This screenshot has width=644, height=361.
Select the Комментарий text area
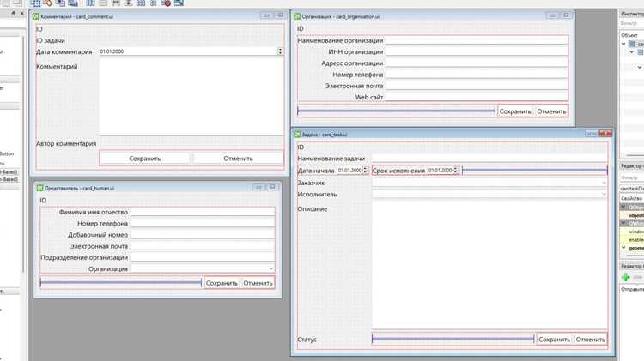[x=191, y=96]
